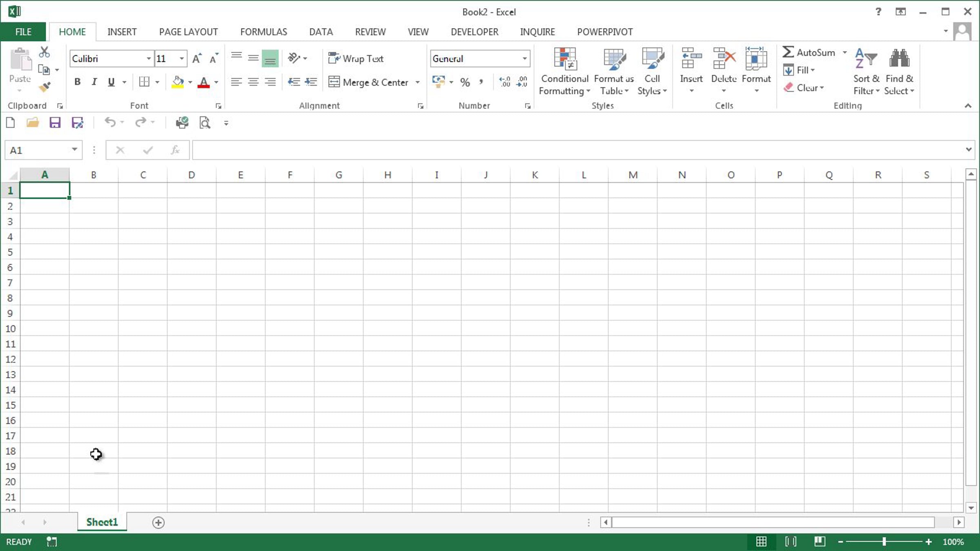Expand the Calibri font name dropdown

[x=149, y=58]
